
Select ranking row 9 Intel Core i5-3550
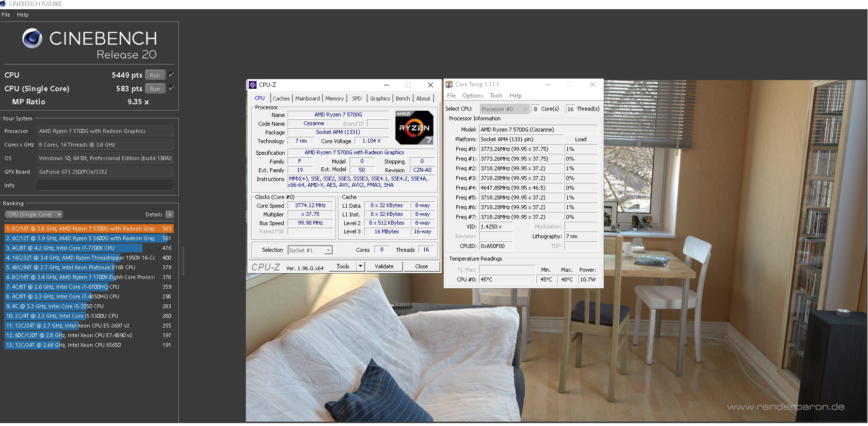(89, 306)
